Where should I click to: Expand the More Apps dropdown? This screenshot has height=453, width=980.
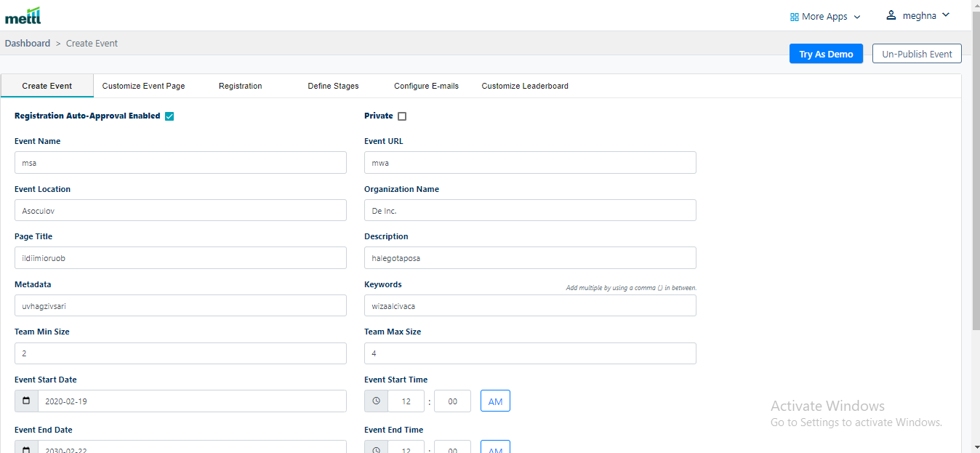pos(826,17)
